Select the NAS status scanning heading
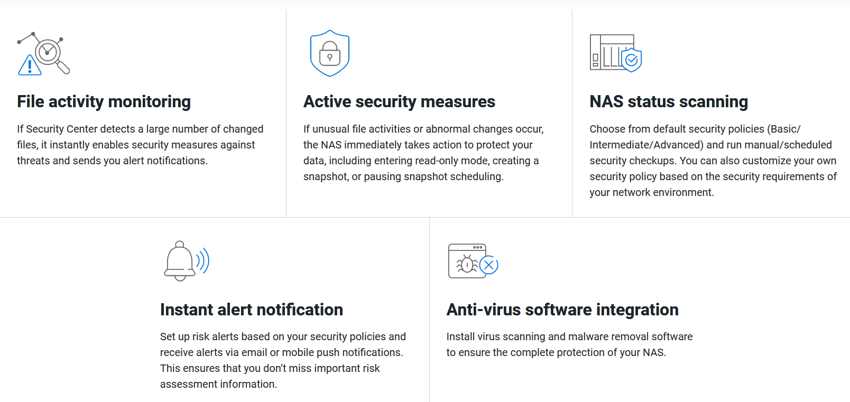 click(668, 101)
